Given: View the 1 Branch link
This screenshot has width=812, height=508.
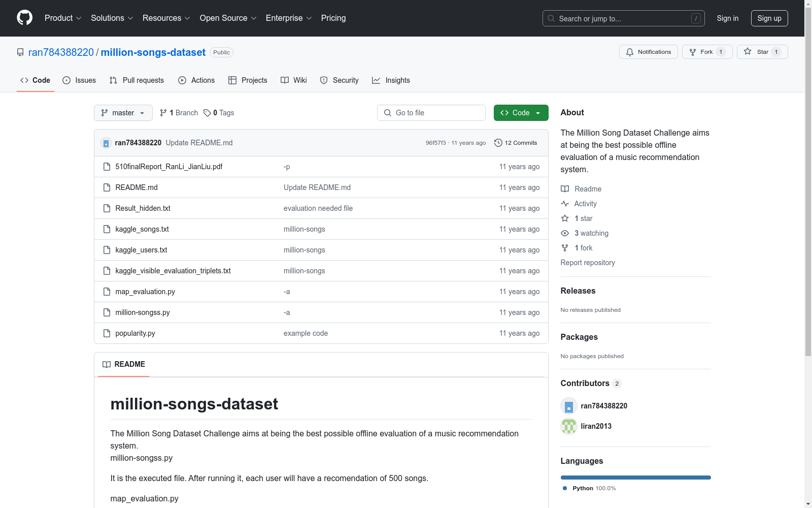Looking at the screenshot, I should [x=179, y=113].
